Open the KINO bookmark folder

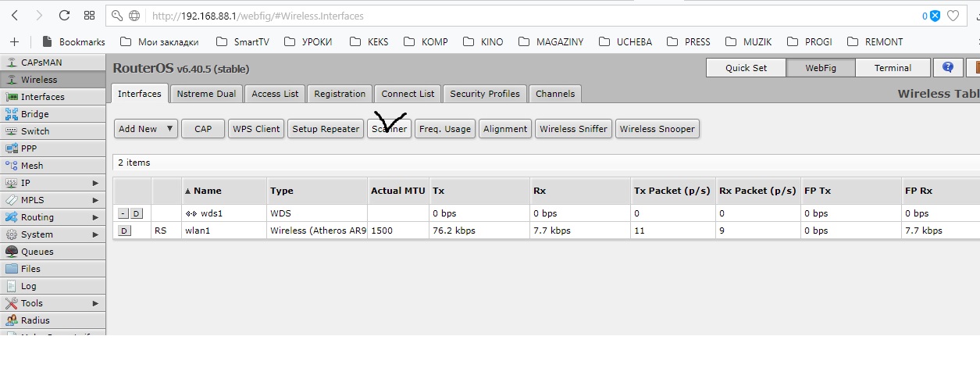pos(483,42)
